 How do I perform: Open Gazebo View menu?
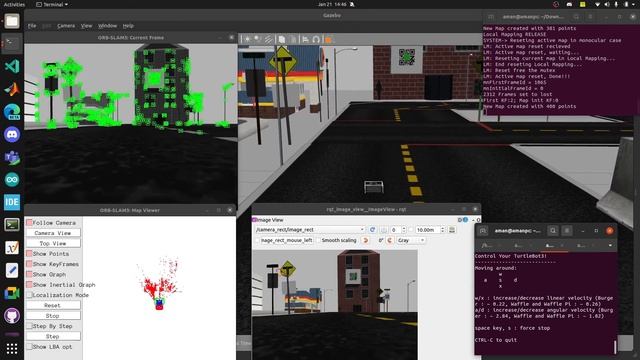[86, 26]
